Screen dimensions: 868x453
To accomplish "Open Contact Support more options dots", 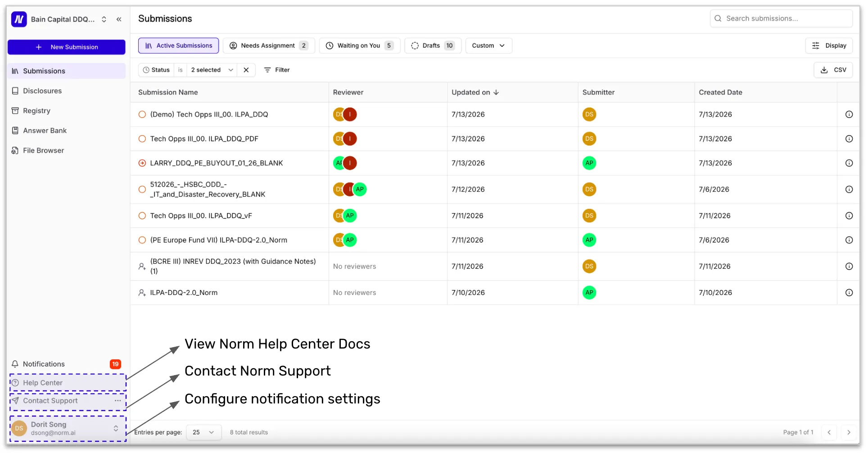I will (118, 401).
